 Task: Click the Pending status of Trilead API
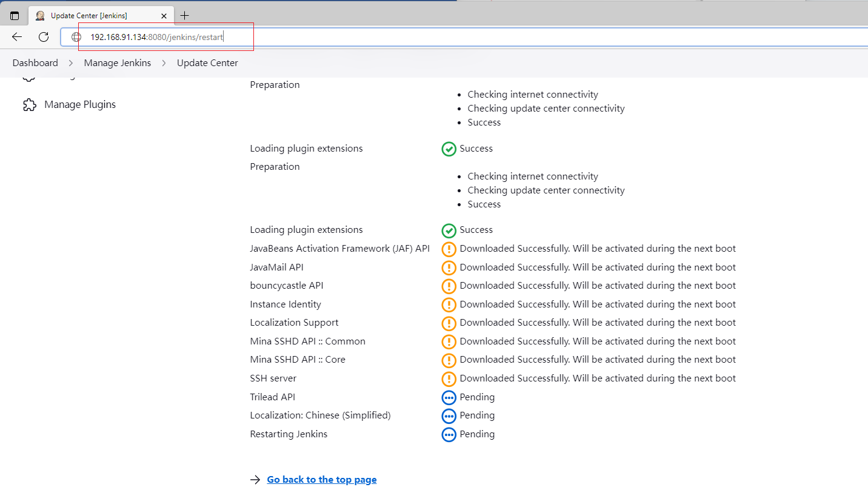(x=477, y=397)
